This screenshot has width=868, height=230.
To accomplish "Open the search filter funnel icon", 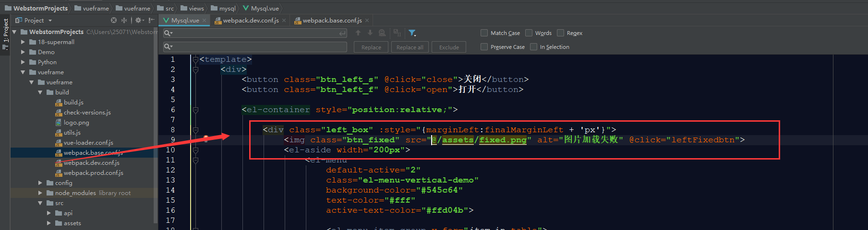I will tap(412, 33).
